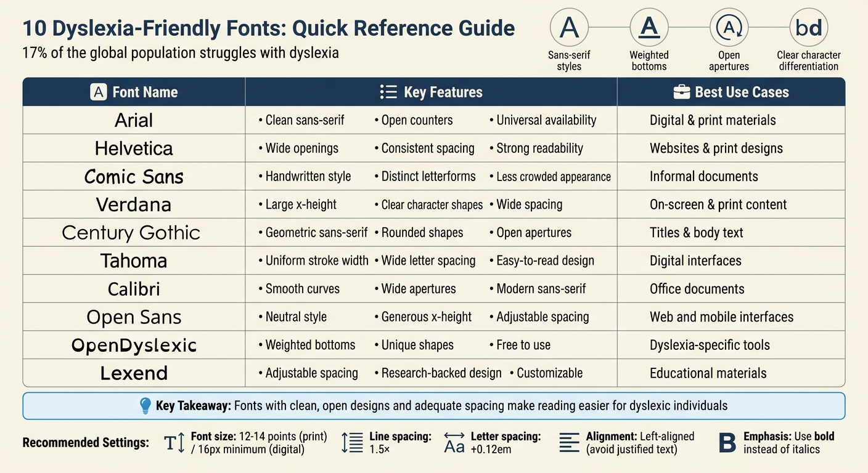Click "Geometric sans-serif" feature text

click(316, 233)
